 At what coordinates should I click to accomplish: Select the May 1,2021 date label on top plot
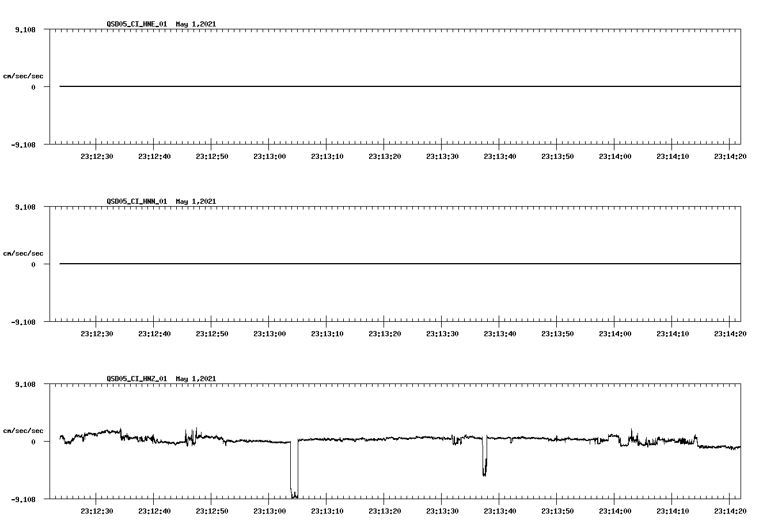(196, 24)
